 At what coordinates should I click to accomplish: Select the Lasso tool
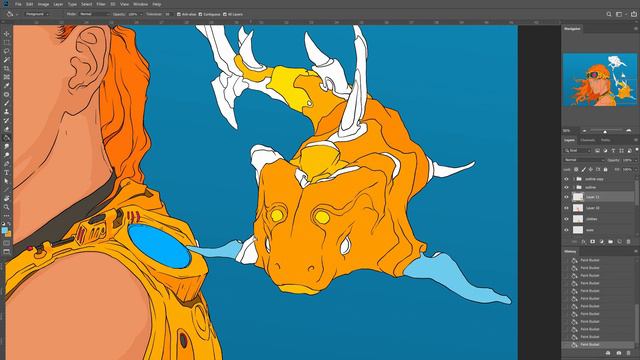pos(7,51)
